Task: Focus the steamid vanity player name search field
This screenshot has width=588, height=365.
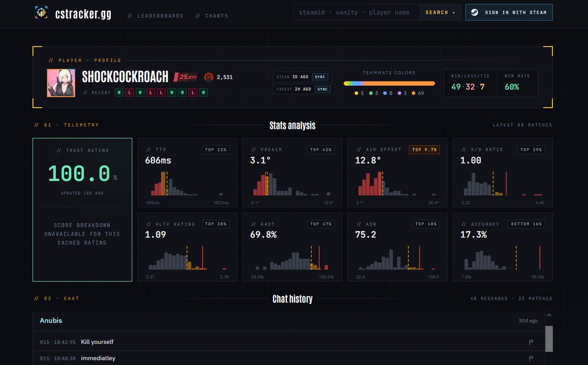Action: coord(356,12)
